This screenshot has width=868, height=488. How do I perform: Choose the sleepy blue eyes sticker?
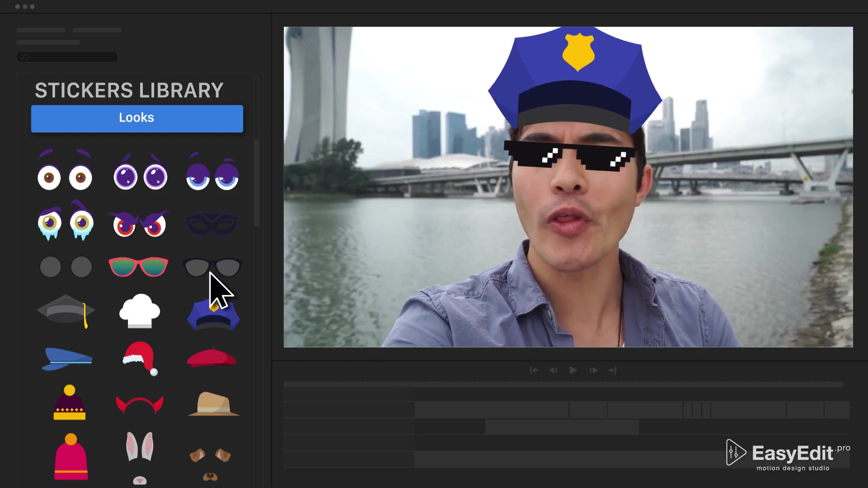click(212, 171)
